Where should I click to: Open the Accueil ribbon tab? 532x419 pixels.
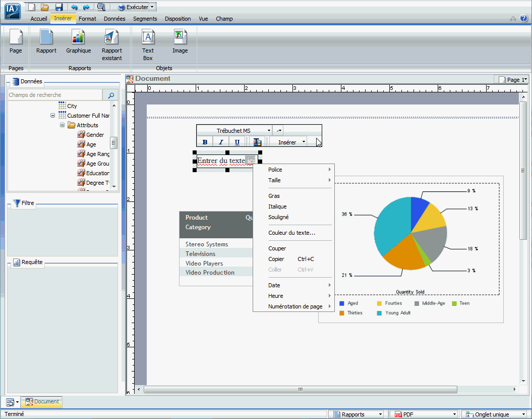(x=39, y=19)
